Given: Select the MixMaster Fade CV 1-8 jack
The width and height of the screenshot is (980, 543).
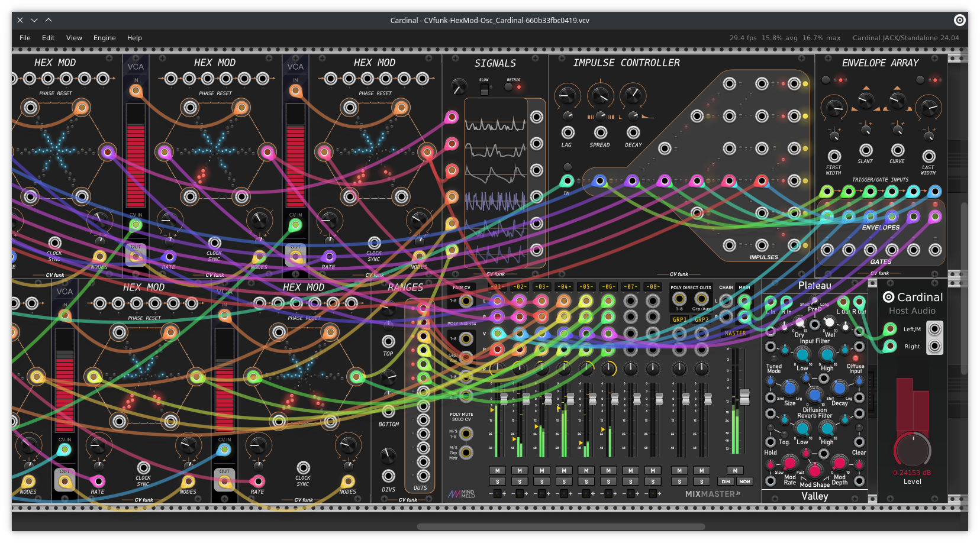Looking at the screenshot, I should 466,300.
